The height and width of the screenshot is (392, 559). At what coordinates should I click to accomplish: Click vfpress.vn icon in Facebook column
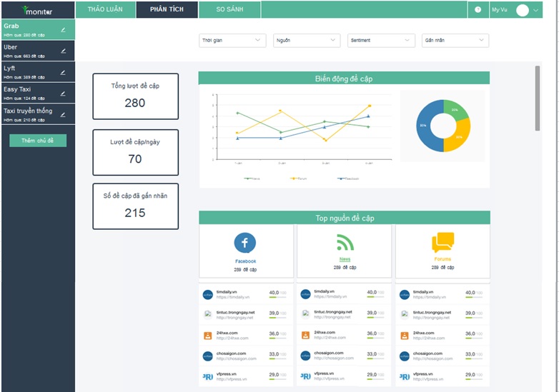tap(207, 377)
